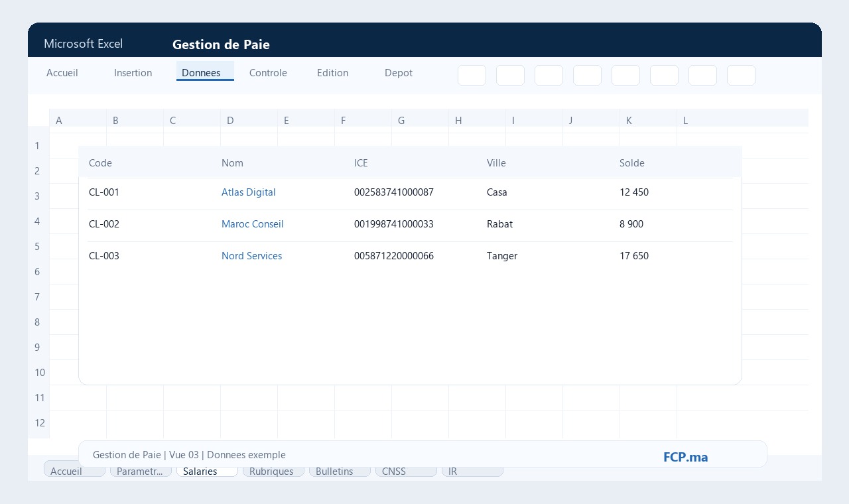Click the Casa city cell
849x504 pixels.
point(497,192)
